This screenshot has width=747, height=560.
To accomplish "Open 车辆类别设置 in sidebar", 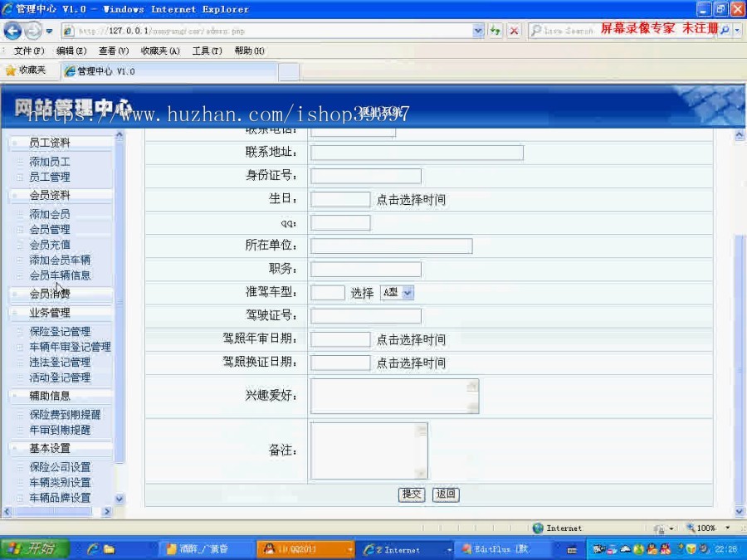I will (60, 483).
